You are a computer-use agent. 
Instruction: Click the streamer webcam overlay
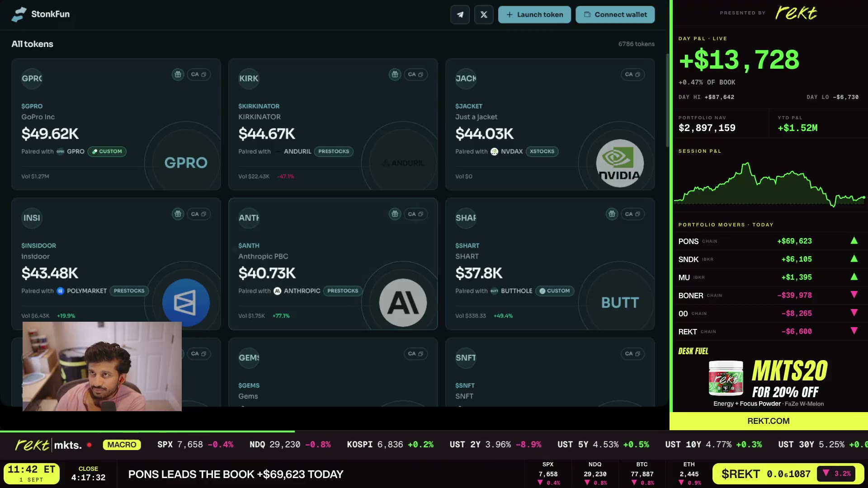click(x=102, y=366)
